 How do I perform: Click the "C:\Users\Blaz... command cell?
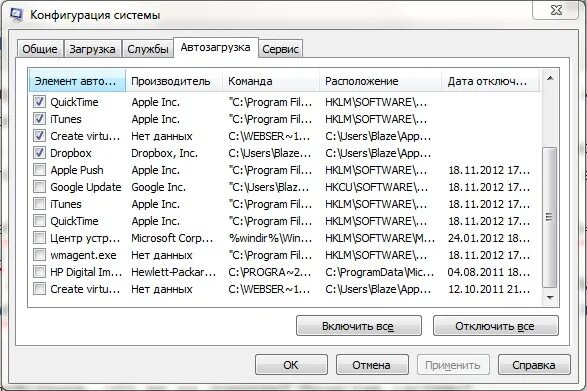pos(269,187)
